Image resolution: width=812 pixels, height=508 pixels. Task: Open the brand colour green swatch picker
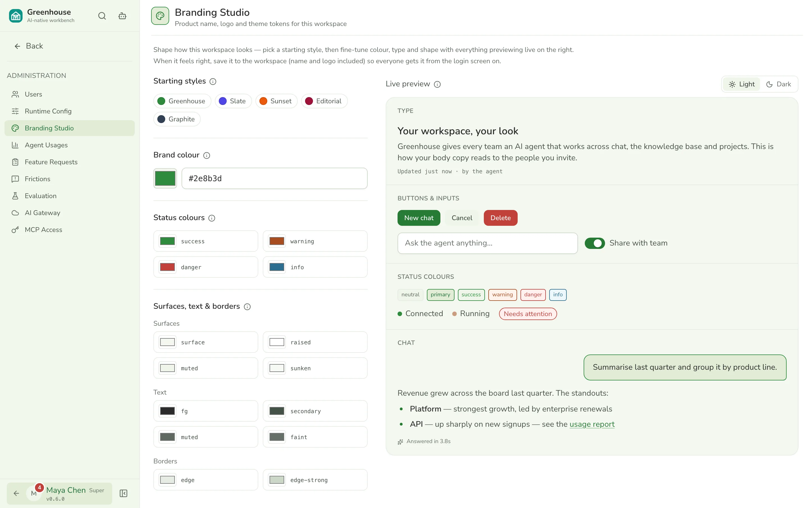[x=165, y=178]
